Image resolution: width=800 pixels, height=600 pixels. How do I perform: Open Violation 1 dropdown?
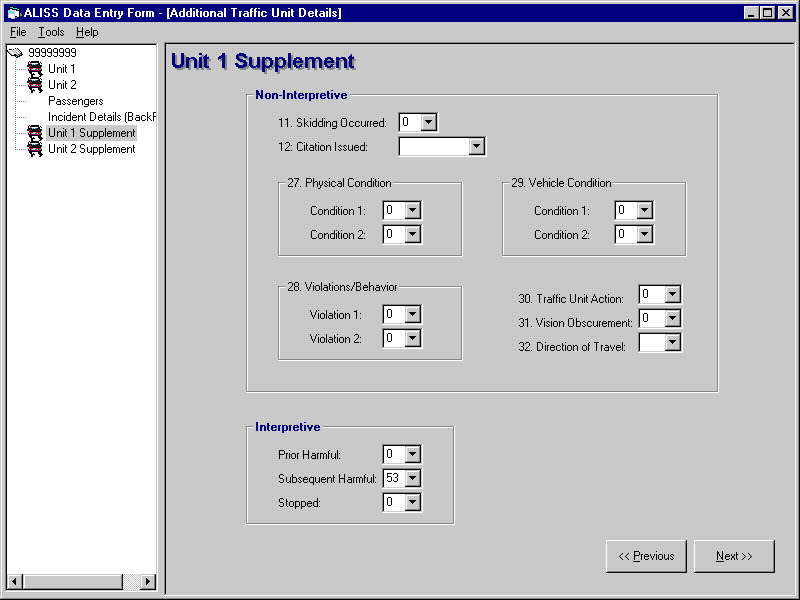[x=413, y=314]
